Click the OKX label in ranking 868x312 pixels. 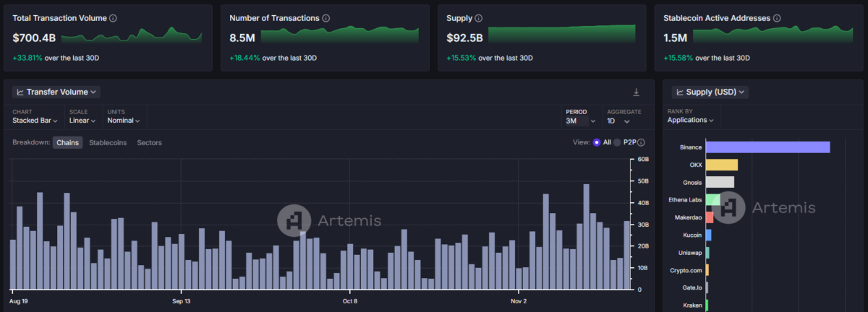696,165
